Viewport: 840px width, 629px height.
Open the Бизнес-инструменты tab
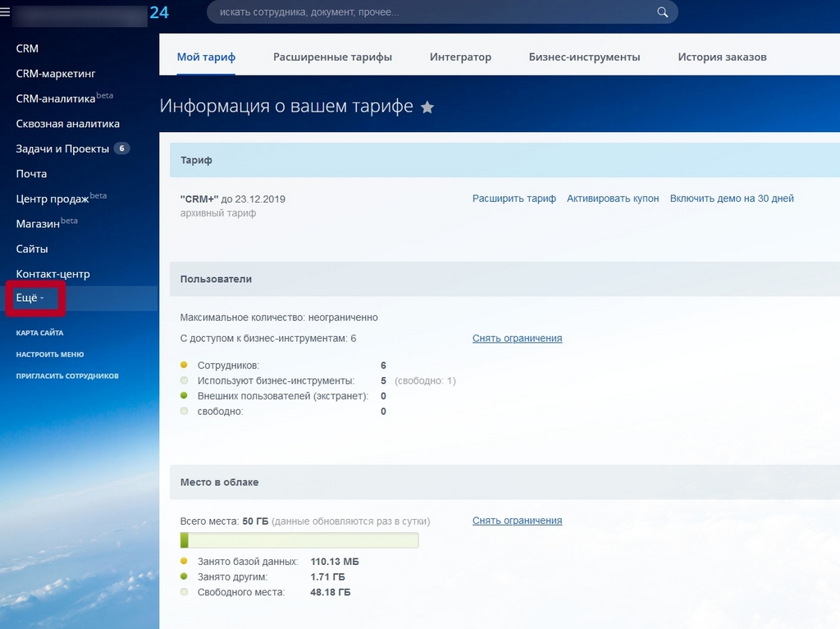tap(584, 57)
